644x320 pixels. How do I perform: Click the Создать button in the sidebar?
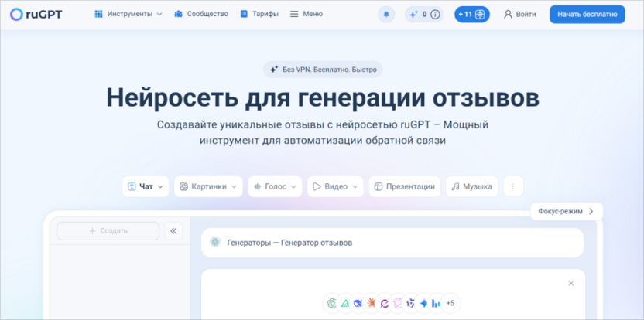pyautogui.click(x=108, y=231)
